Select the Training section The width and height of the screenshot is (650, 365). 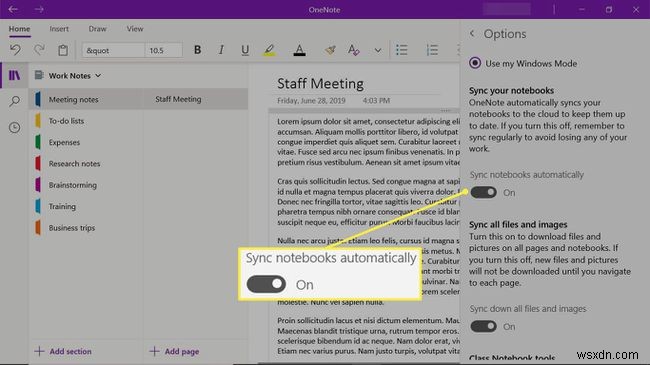click(x=86, y=206)
